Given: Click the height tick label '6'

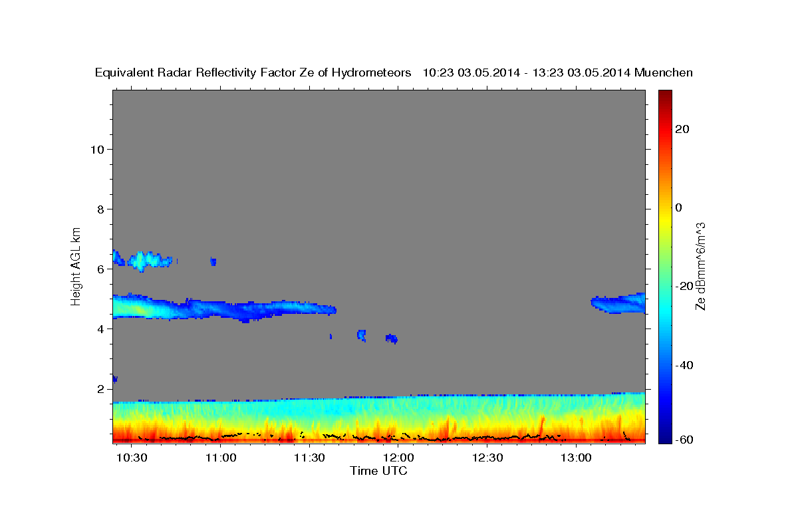Looking at the screenshot, I should pos(101,269).
